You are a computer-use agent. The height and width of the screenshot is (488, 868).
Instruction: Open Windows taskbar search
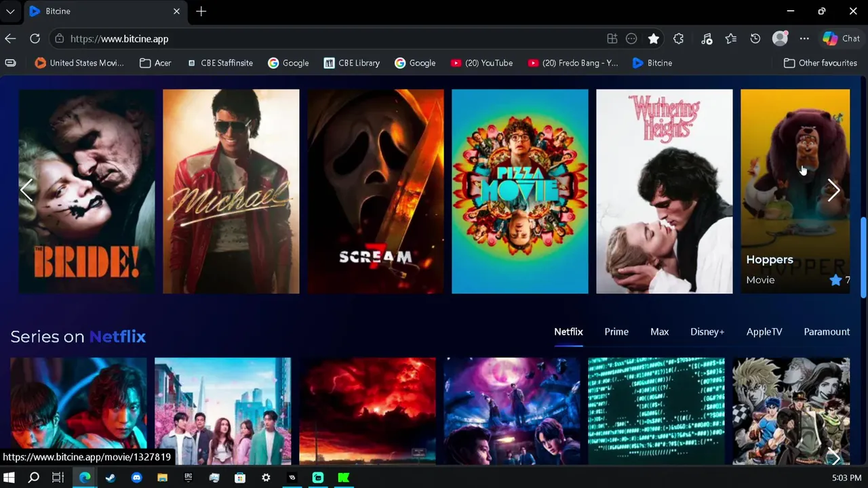tap(33, 478)
